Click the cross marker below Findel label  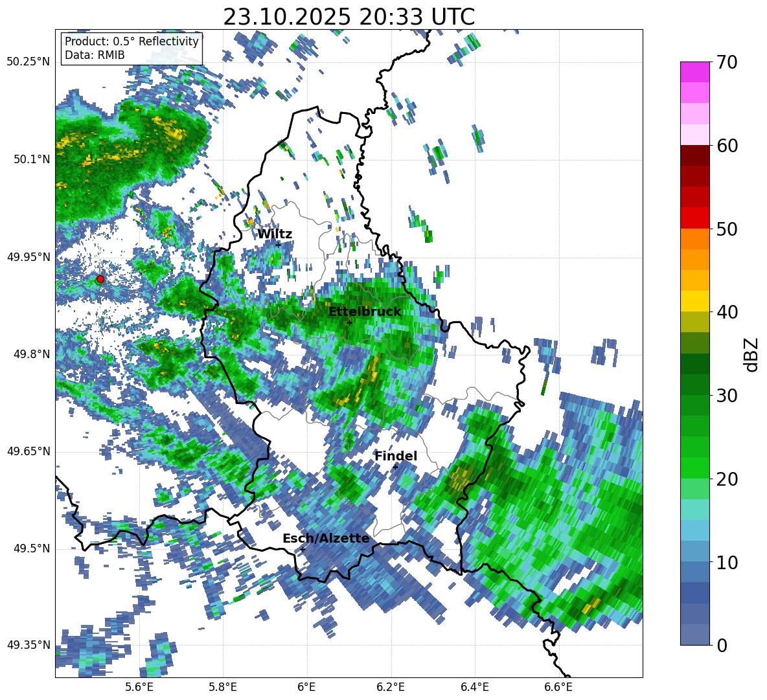396,467
